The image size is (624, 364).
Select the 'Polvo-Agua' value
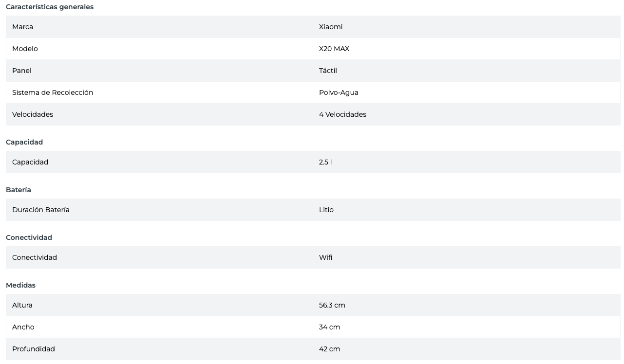339,92
